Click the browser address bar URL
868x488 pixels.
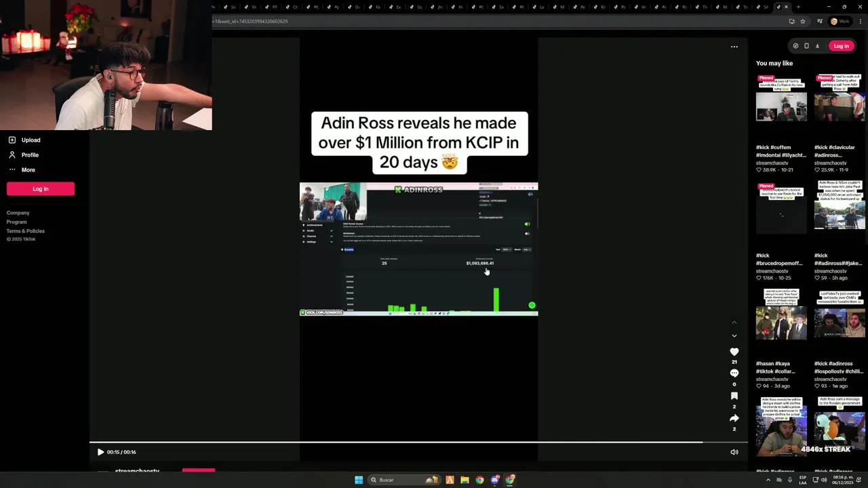click(251, 21)
